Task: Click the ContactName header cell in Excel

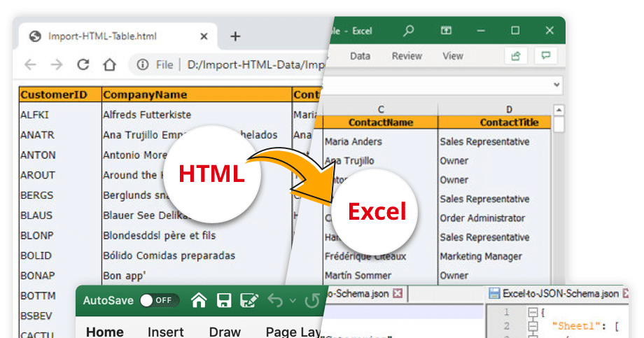Action: [381, 122]
